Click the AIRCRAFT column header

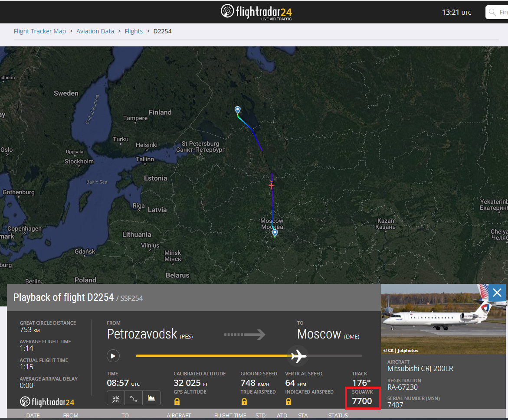click(179, 416)
